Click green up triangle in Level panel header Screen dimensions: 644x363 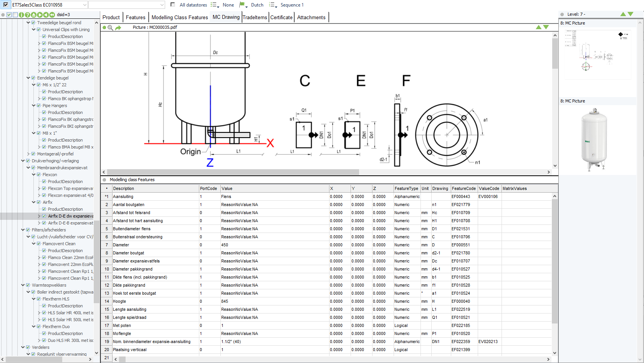click(x=623, y=14)
